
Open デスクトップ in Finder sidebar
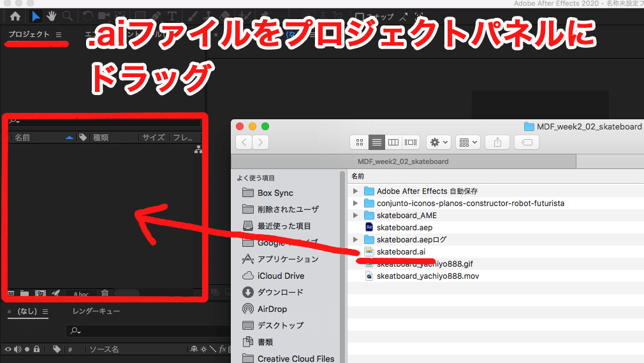click(273, 325)
